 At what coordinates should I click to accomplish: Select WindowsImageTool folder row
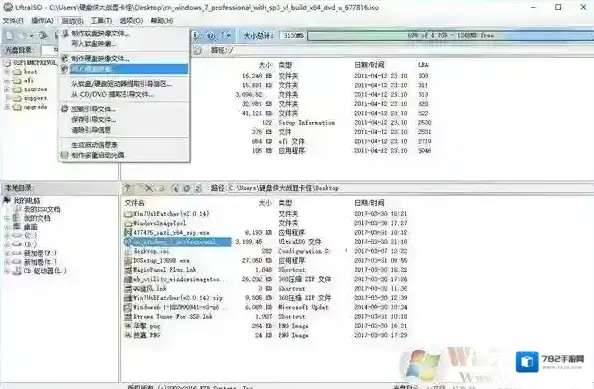[266, 223]
